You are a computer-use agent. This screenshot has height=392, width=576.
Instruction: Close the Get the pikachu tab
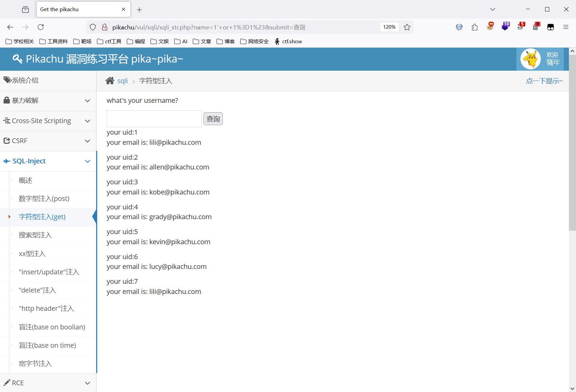pos(124,9)
